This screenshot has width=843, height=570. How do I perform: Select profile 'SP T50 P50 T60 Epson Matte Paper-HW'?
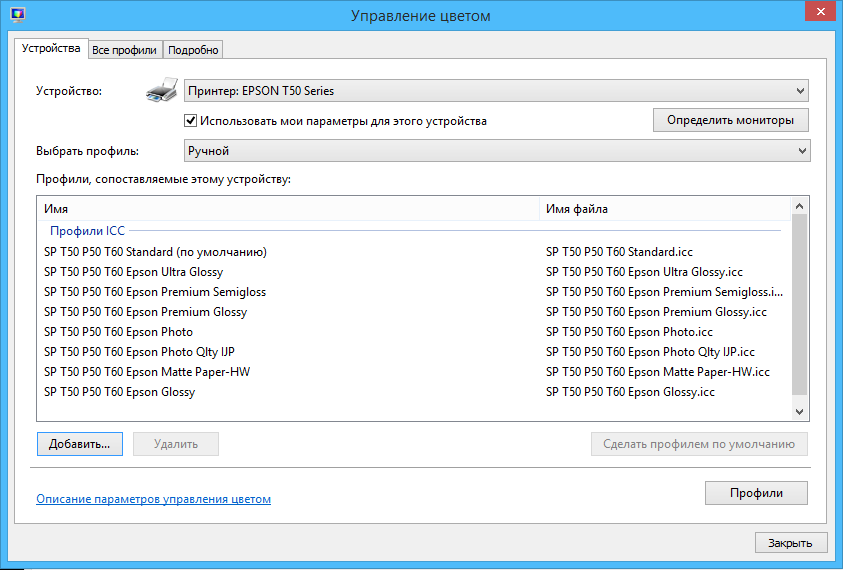tap(147, 372)
